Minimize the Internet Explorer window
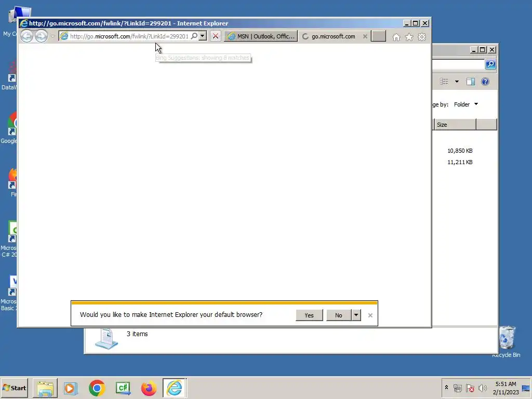This screenshot has height=399, width=532. tap(407, 23)
